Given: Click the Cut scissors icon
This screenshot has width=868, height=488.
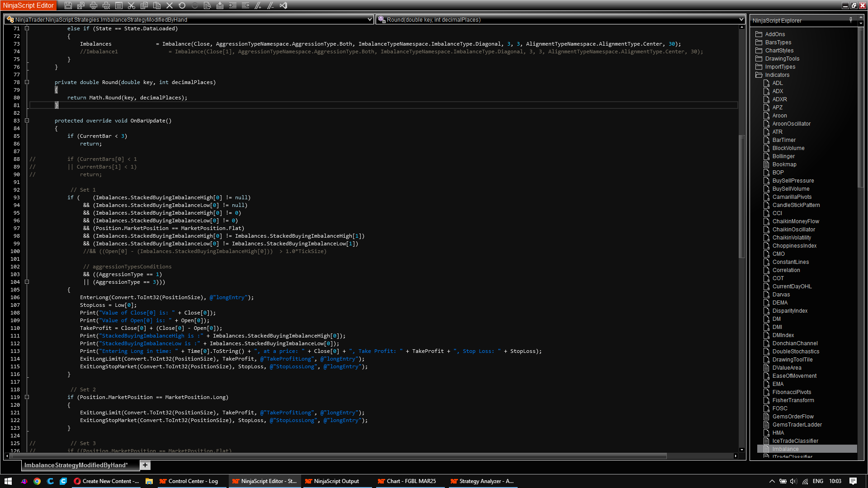Looking at the screenshot, I should 132,5.
